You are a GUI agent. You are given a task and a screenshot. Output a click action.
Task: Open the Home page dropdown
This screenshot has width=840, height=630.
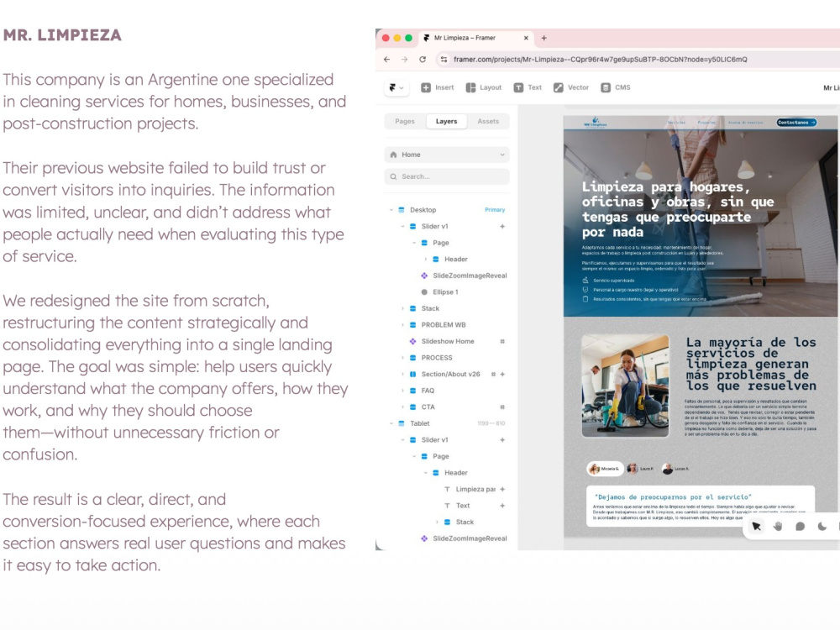tap(447, 155)
